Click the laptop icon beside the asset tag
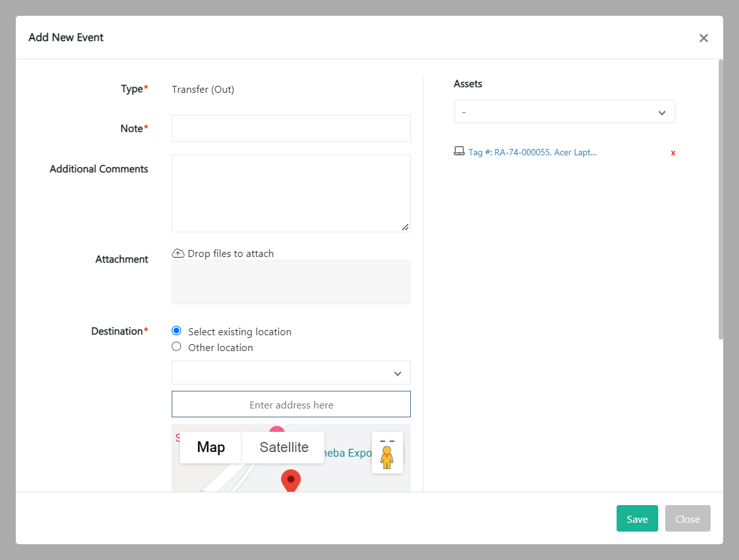739x560 pixels. 459,152
